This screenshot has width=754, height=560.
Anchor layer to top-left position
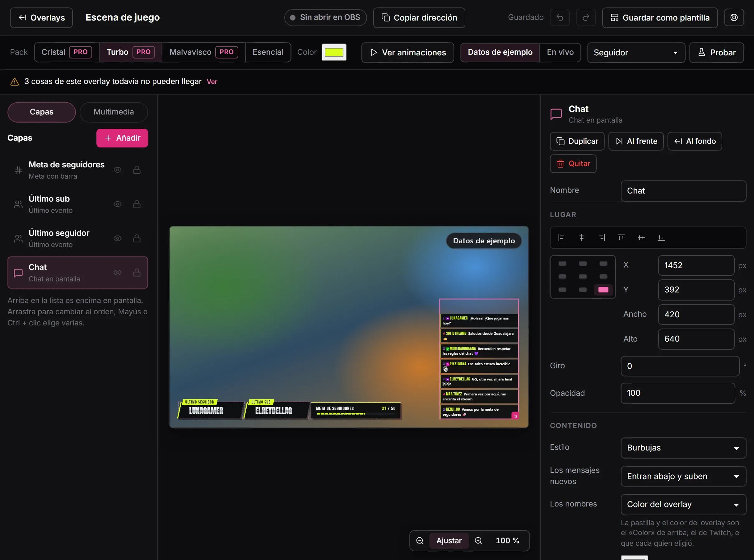pyautogui.click(x=562, y=264)
